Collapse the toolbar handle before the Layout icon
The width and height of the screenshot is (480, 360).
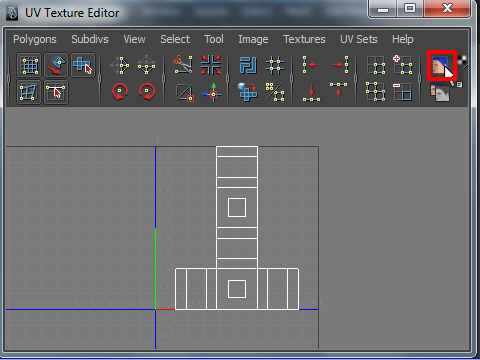tap(228, 79)
